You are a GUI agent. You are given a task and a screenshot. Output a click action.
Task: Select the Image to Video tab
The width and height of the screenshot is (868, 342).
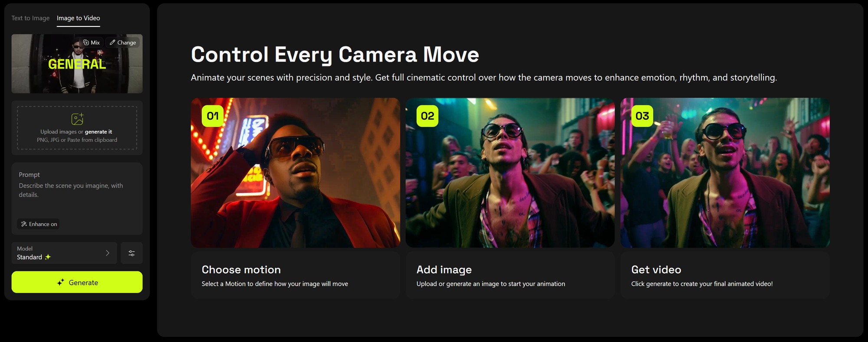pyautogui.click(x=78, y=18)
